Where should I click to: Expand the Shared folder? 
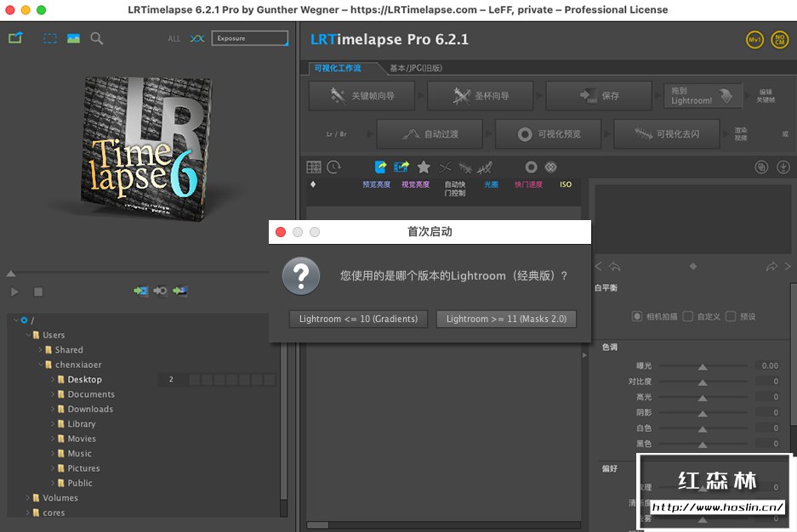point(40,350)
